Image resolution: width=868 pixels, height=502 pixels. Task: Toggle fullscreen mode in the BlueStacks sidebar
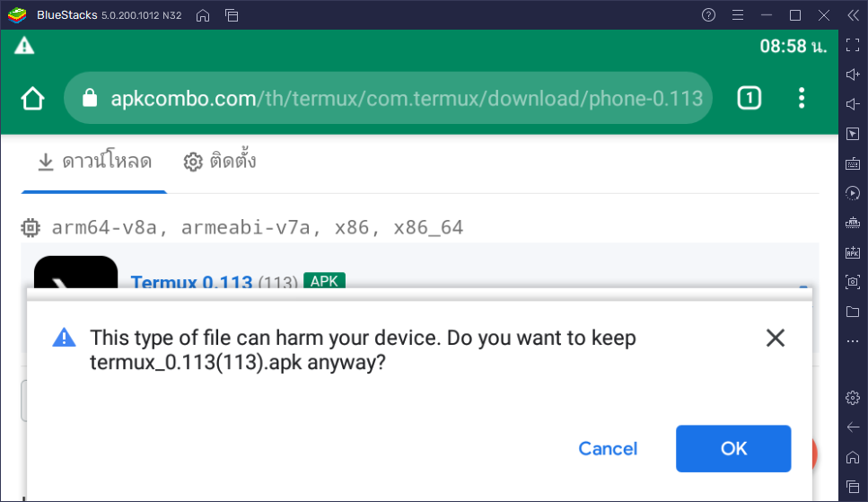[853, 45]
